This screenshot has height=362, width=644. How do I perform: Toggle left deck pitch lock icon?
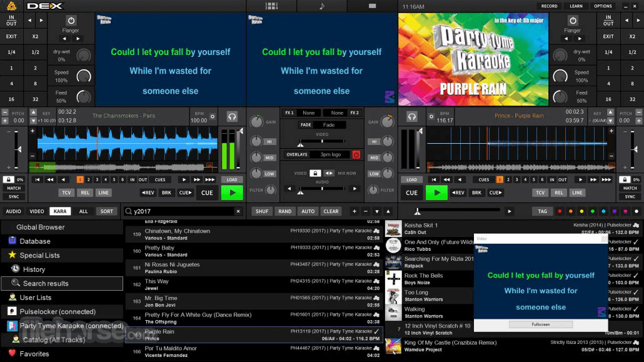8,179
